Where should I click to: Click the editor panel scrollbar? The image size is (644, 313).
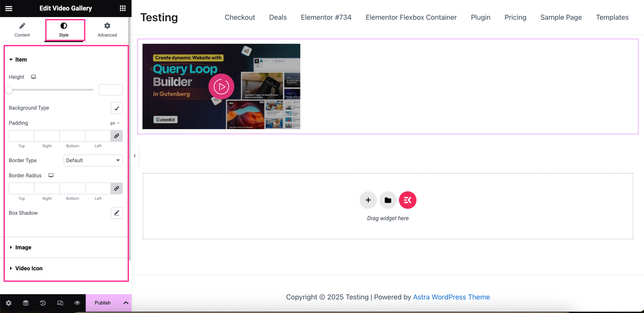tap(130, 139)
